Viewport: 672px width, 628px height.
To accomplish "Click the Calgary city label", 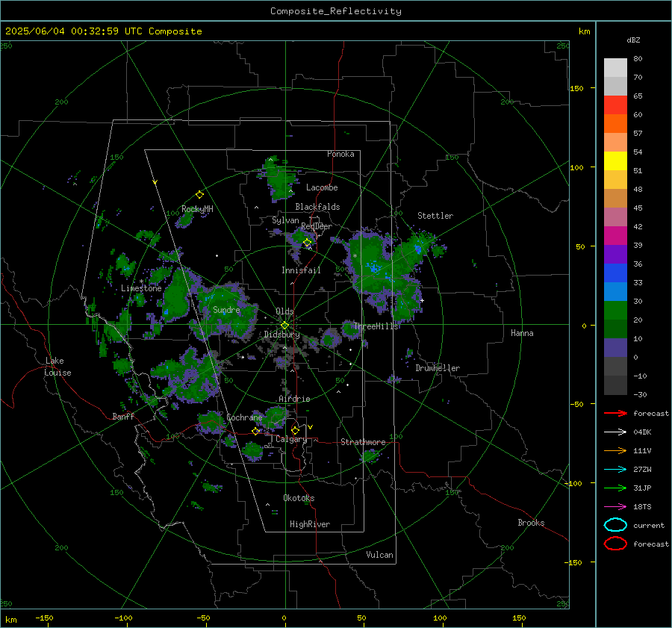I will [291, 439].
